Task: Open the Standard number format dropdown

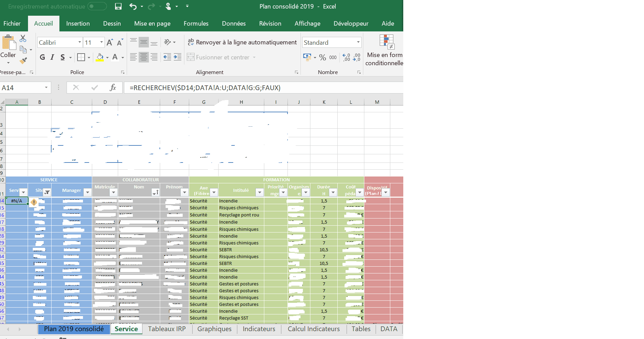Action: [358, 42]
